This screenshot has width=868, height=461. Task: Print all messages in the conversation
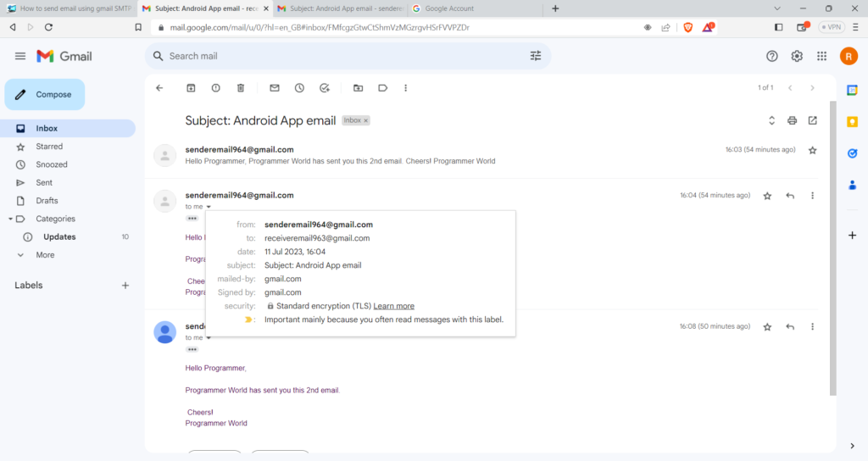(793, 120)
